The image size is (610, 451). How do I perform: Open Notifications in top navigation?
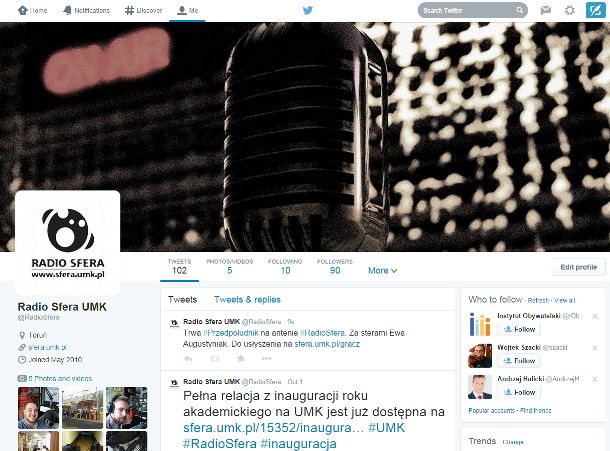tap(86, 11)
